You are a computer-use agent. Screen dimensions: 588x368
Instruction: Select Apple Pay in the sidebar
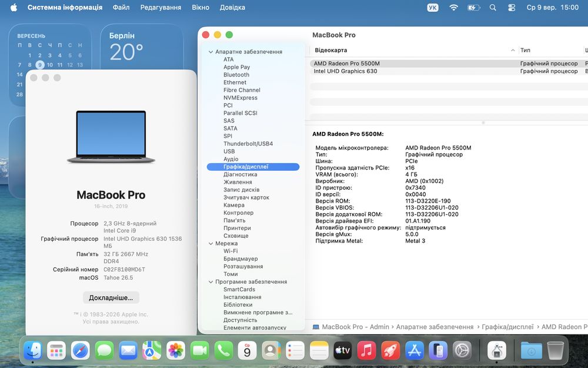coord(236,67)
